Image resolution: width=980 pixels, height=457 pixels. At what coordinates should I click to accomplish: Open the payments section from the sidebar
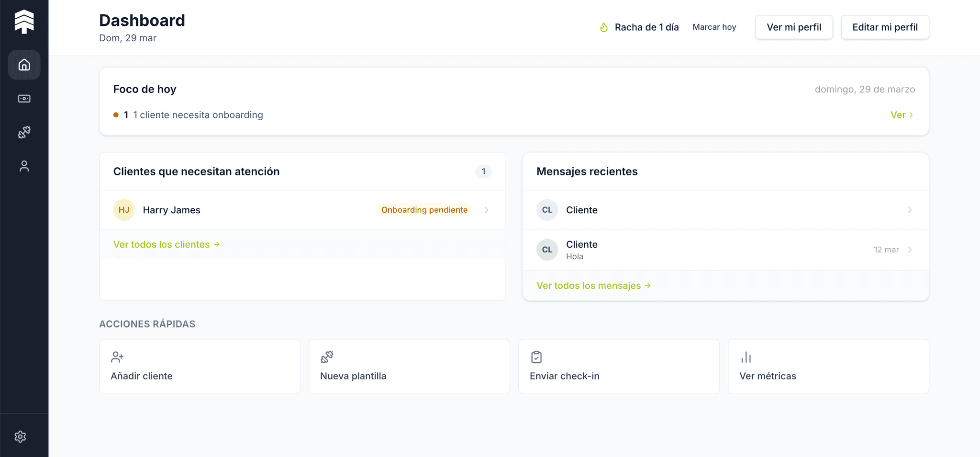click(x=24, y=99)
